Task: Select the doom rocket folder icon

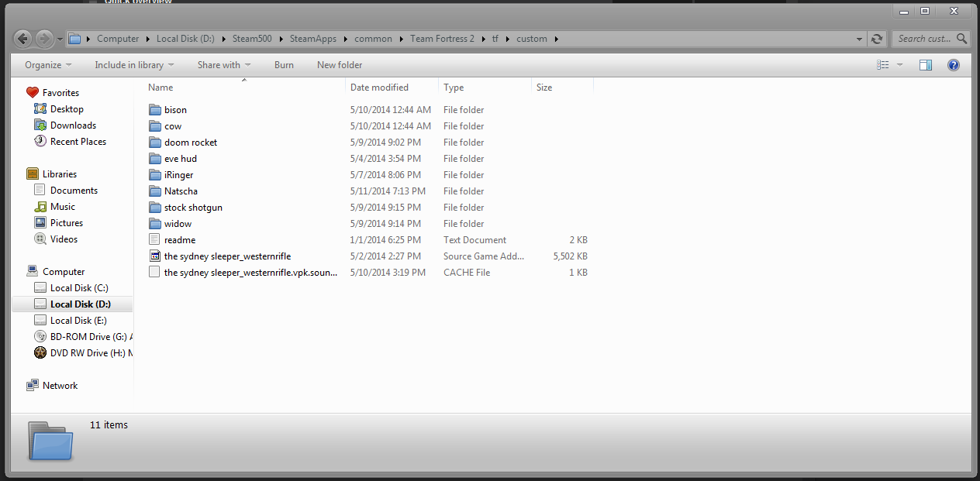Action: tap(154, 143)
